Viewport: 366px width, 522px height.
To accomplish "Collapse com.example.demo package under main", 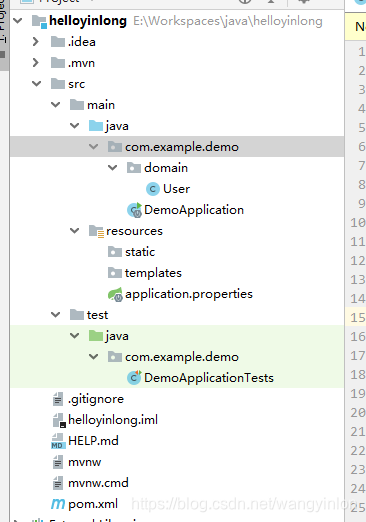I will click(x=93, y=147).
